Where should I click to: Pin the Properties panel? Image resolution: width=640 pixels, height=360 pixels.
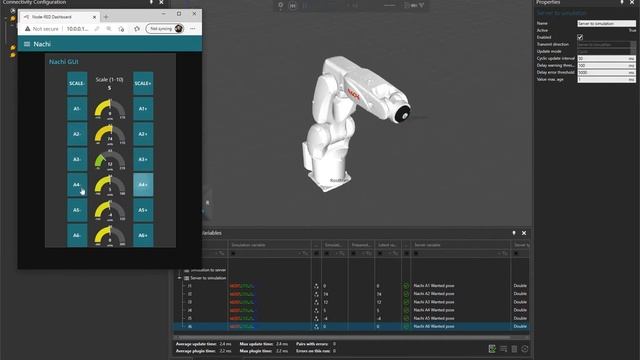[x=622, y=2]
